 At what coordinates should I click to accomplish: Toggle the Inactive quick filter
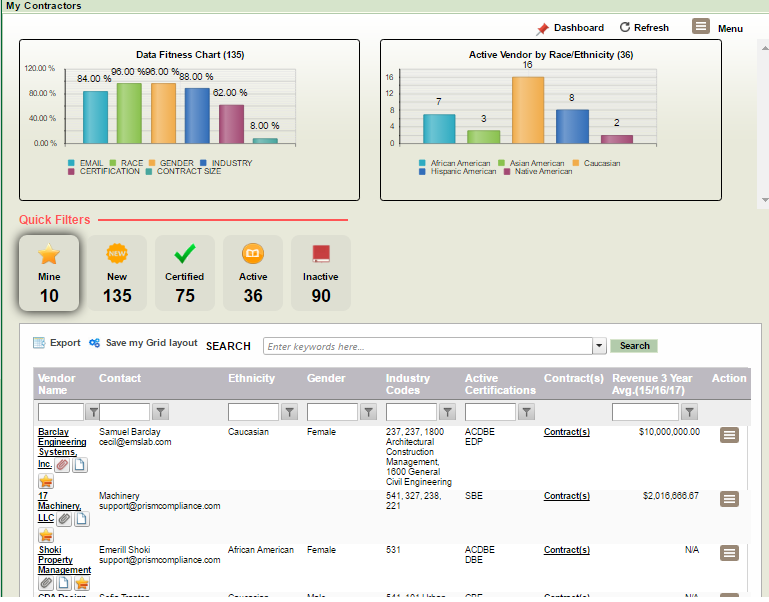[x=320, y=273]
